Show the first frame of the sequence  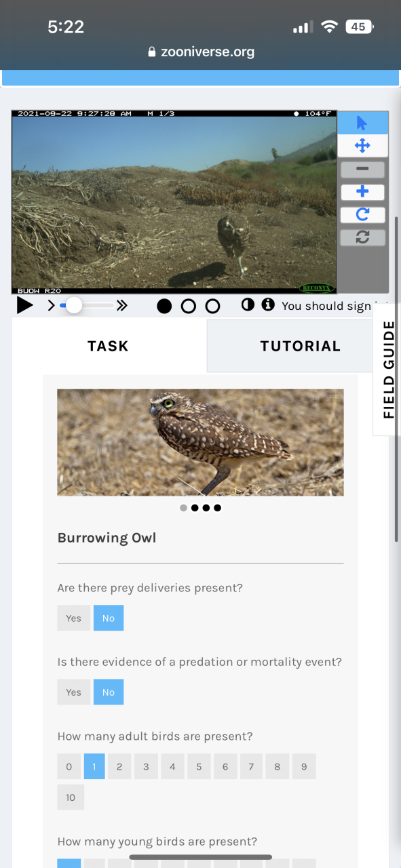point(164,307)
